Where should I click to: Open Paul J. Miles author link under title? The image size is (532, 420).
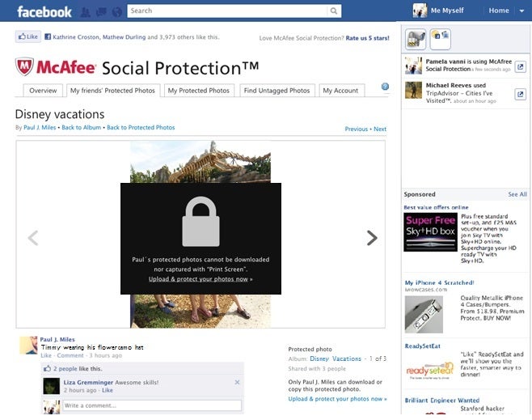point(40,128)
